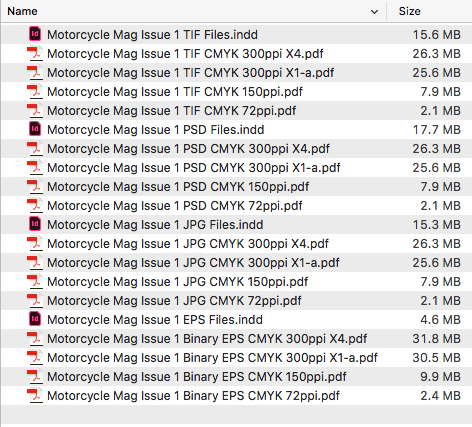This screenshot has height=427, width=472.
Task: Toggle sort order with the Name column chevron
Action: click(374, 12)
